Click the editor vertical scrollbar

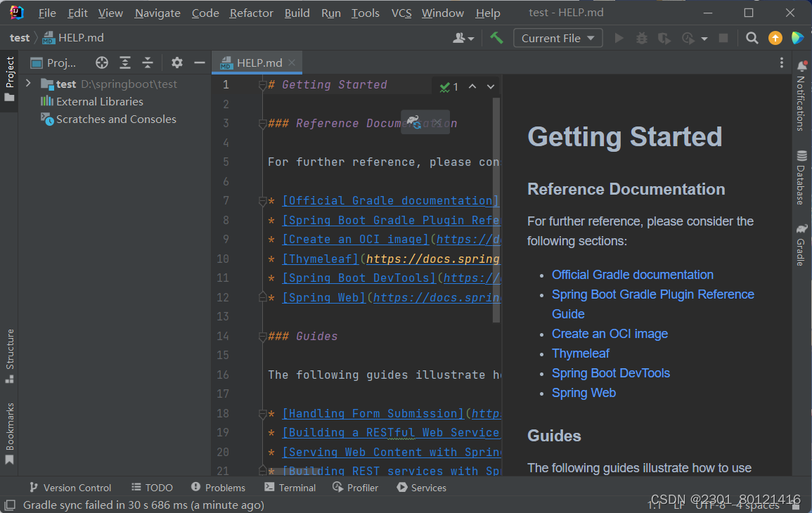pyautogui.click(x=496, y=209)
